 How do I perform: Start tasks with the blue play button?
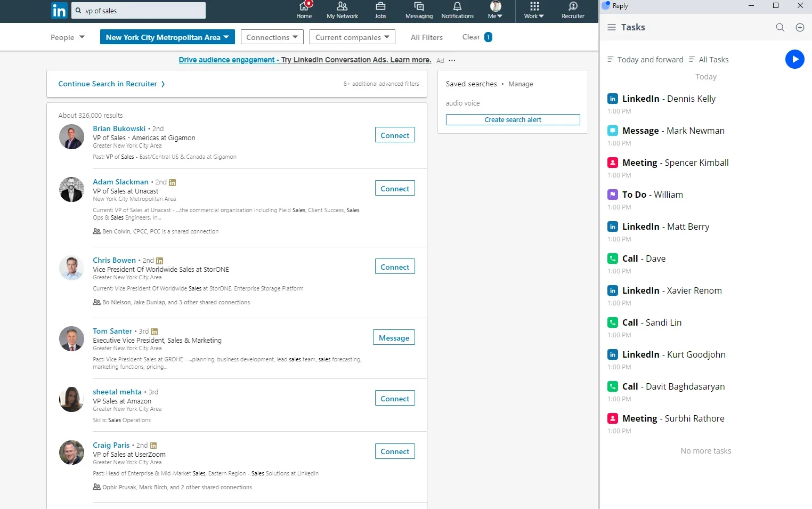(794, 59)
